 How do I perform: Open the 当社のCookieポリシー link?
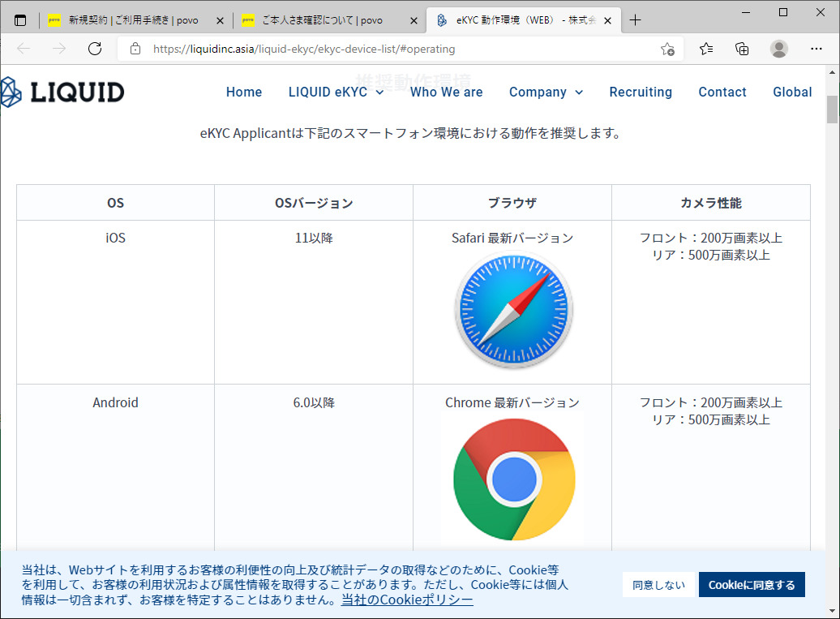(x=407, y=600)
